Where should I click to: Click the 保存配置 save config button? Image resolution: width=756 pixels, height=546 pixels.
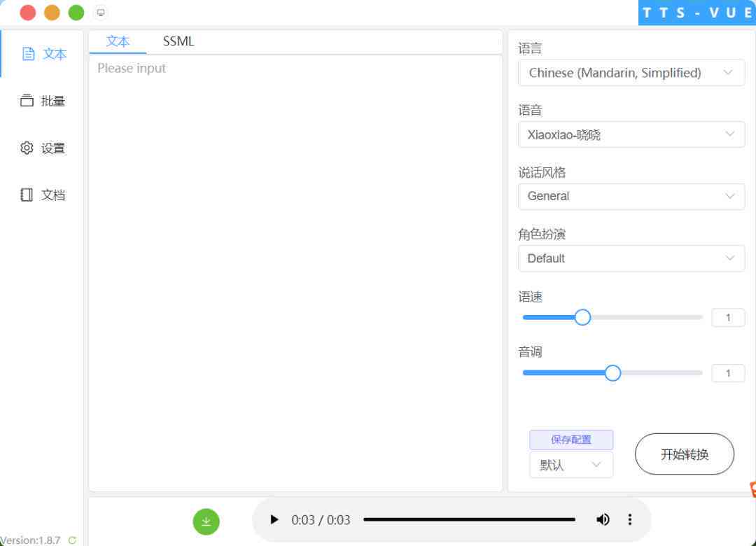[x=571, y=440]
